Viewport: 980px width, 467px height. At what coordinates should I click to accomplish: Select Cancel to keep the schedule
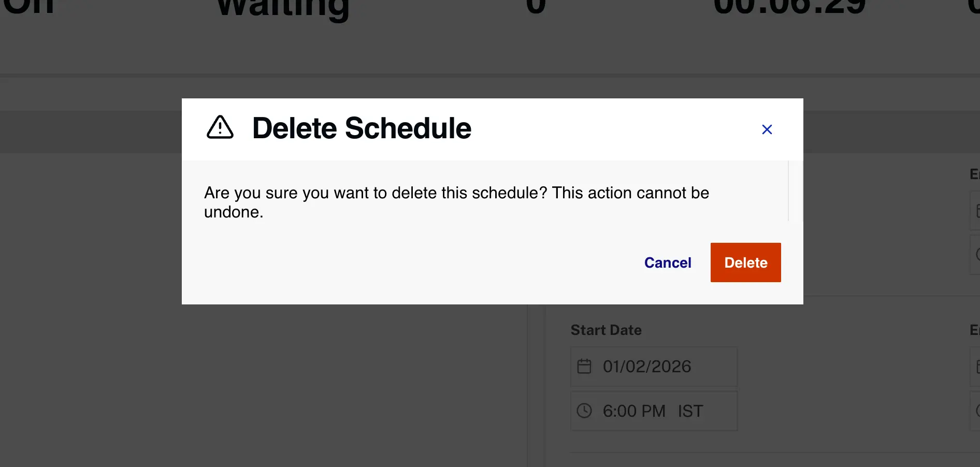tap(667, 262)
